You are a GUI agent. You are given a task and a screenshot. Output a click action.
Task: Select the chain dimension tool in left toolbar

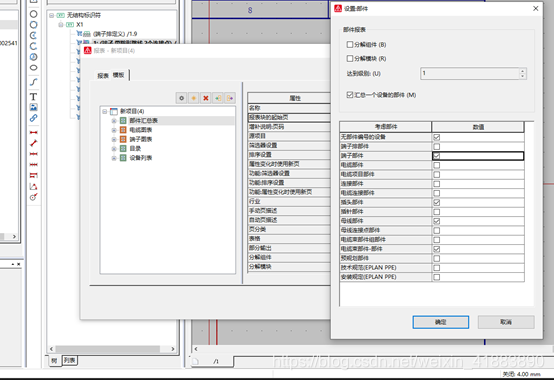tap(33, 165)
